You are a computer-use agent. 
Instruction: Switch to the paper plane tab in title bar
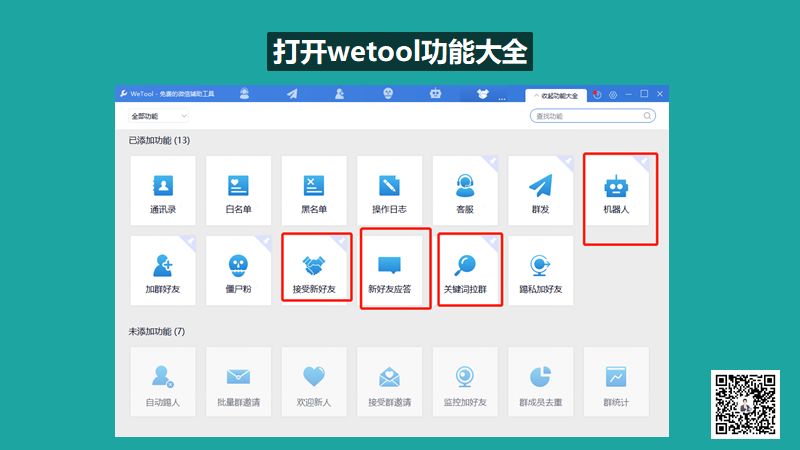tap(292, 94)
